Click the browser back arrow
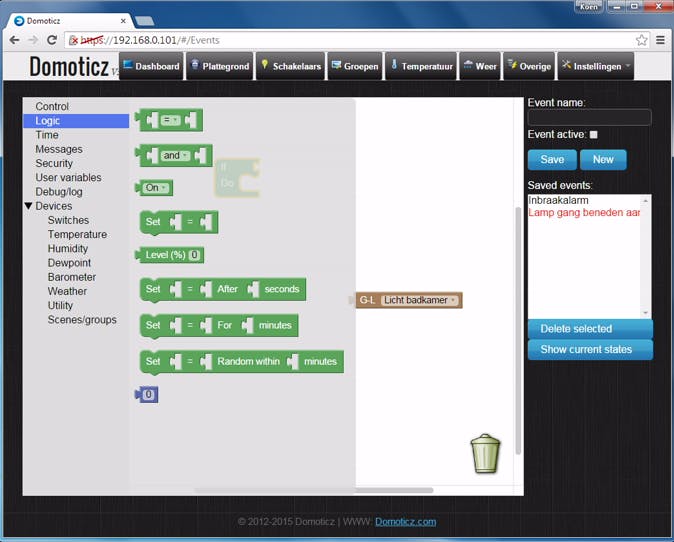Screen dimensions: 674x542 14,40
